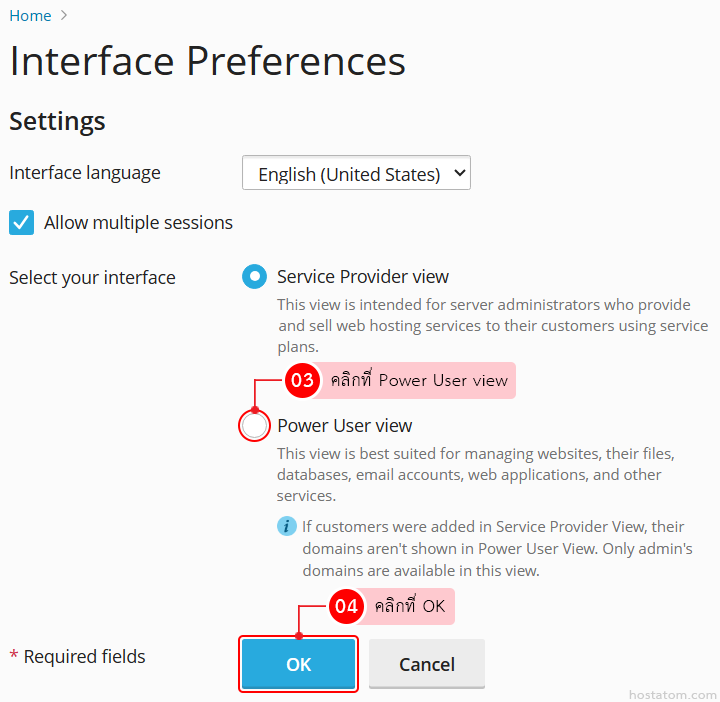The height and width of the screenshot is (702, 720).
Task: Select the Power User view radio button
Action: pos(255,426)
